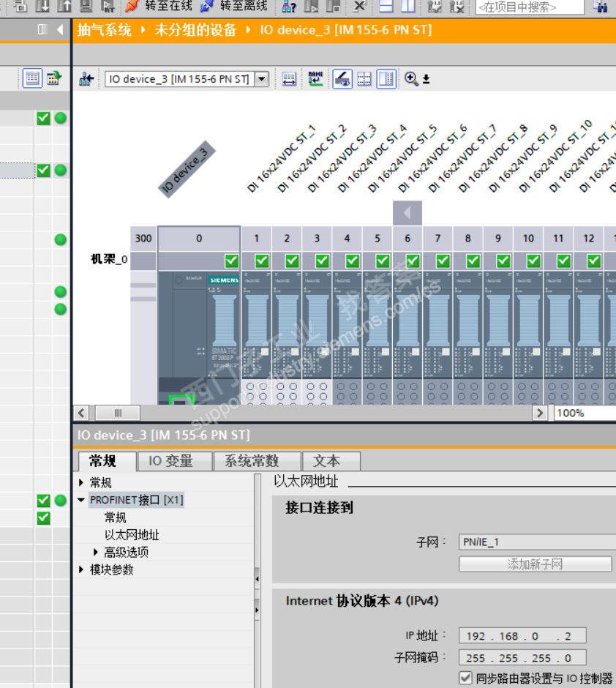
Task: Click the project search binoculars icon
Action: 600,6
